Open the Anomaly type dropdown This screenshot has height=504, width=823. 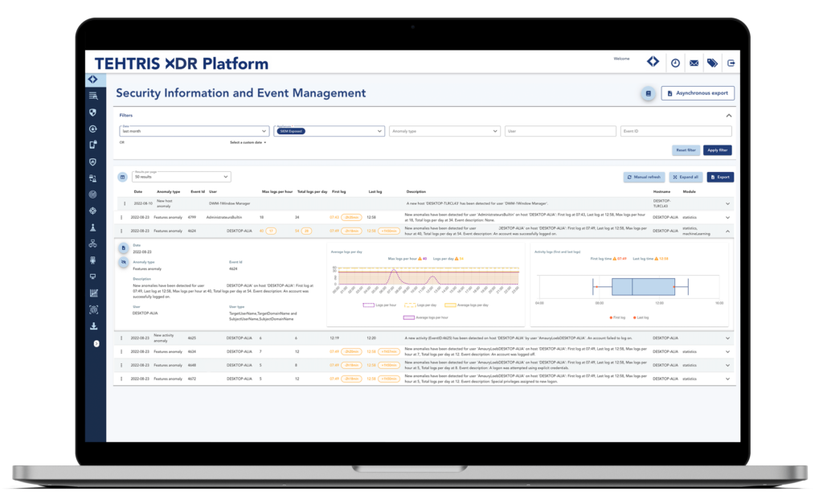444,131
